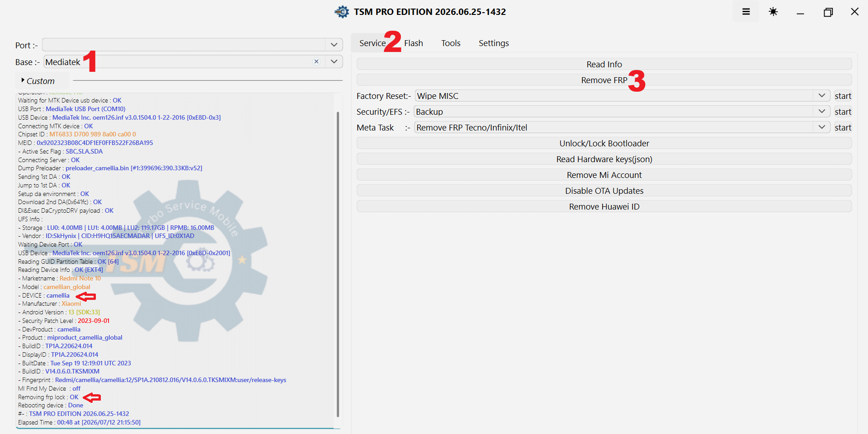Click the TSM gear logo in the title bar
This screenshot has height=434, width=868.
[x=342, y=12]
